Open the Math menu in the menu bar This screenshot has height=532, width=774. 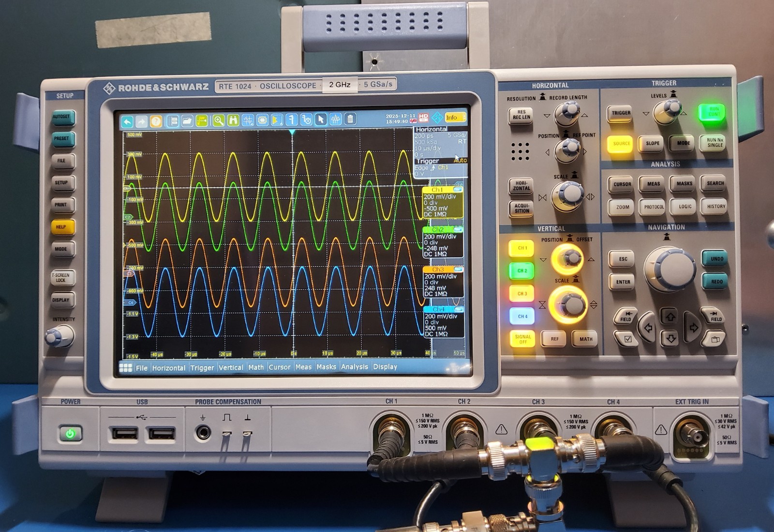coord(256,368)
